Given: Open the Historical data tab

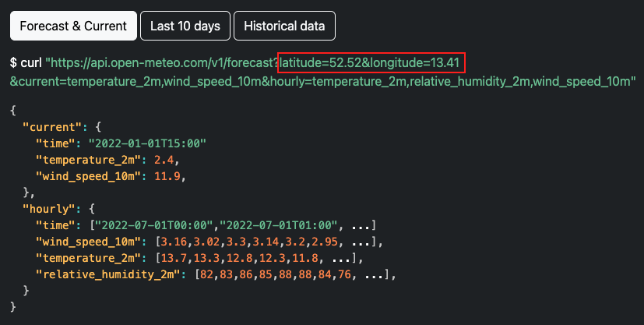Looking at the screenshot, I should click(x=284, y=26).
